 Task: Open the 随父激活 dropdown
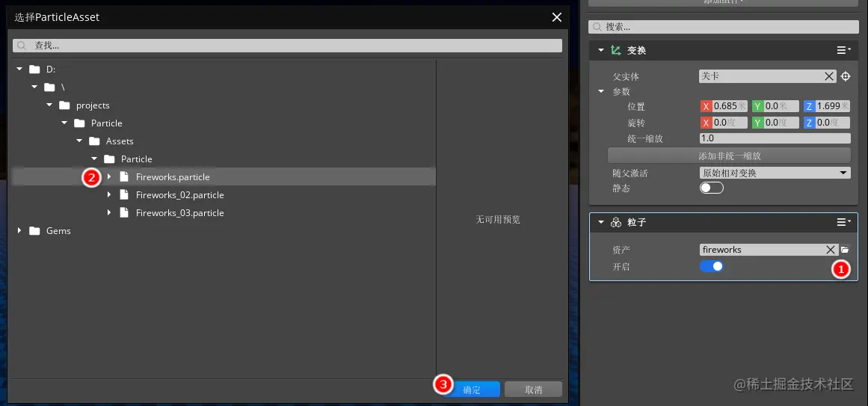[775, 173]
